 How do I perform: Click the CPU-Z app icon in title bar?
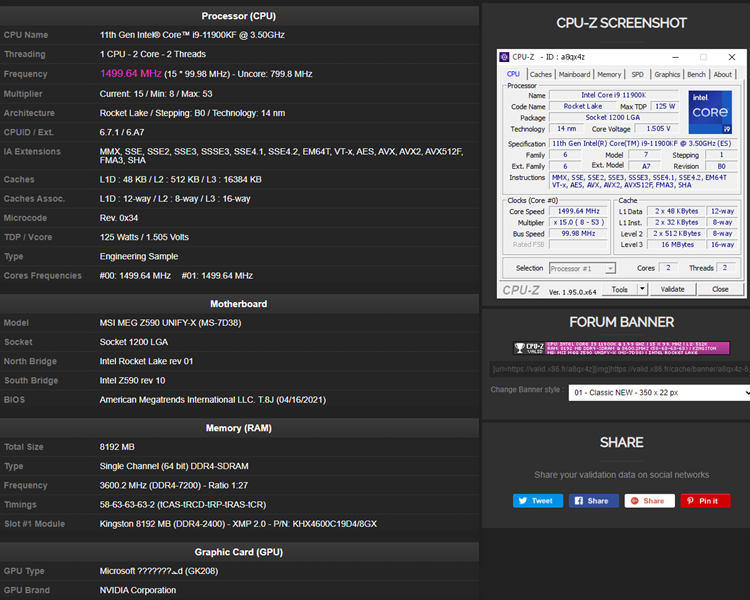tap(504, 57)
